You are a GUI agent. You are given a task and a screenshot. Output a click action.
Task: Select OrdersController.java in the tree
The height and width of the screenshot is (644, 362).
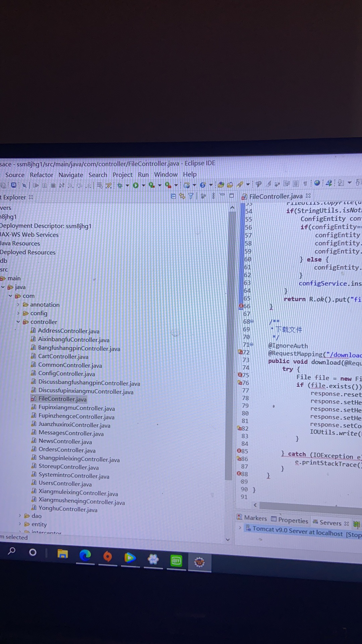point(67,450)
